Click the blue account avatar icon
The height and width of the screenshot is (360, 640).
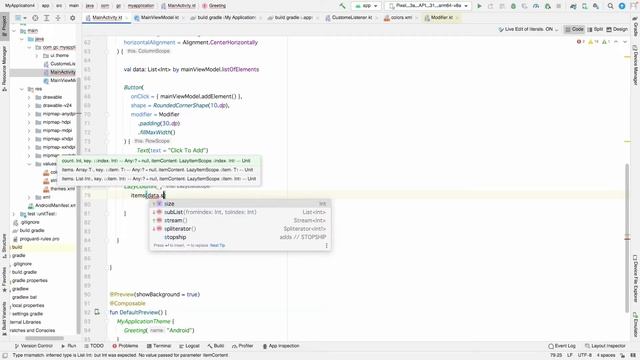[x=622, y=6]
